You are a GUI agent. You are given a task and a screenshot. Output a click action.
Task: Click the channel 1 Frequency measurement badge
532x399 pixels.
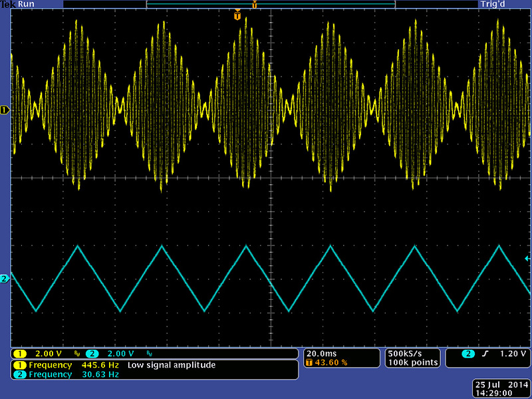click(x=20, y=365)
